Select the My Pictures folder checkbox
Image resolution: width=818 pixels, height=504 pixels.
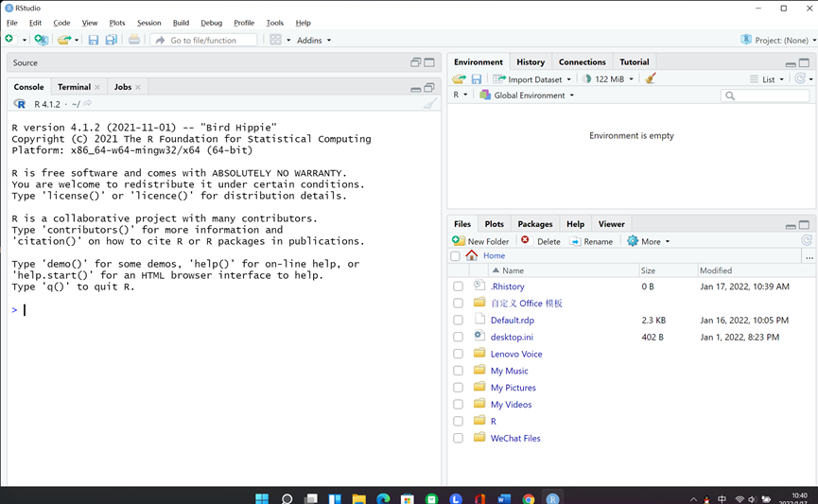[x=458, y=388]
